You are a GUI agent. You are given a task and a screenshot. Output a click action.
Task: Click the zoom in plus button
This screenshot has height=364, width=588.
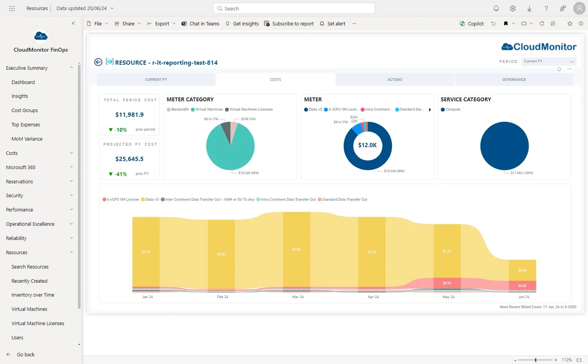[556, 360]
